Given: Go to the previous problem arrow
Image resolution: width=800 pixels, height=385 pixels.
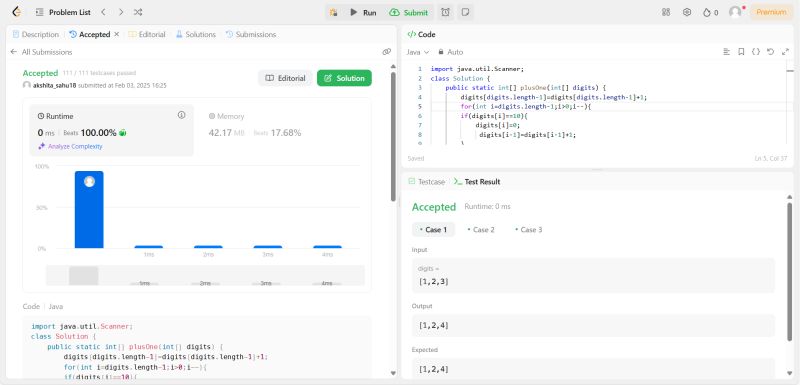Looking at the screenshot, I should tap(104, 12).
